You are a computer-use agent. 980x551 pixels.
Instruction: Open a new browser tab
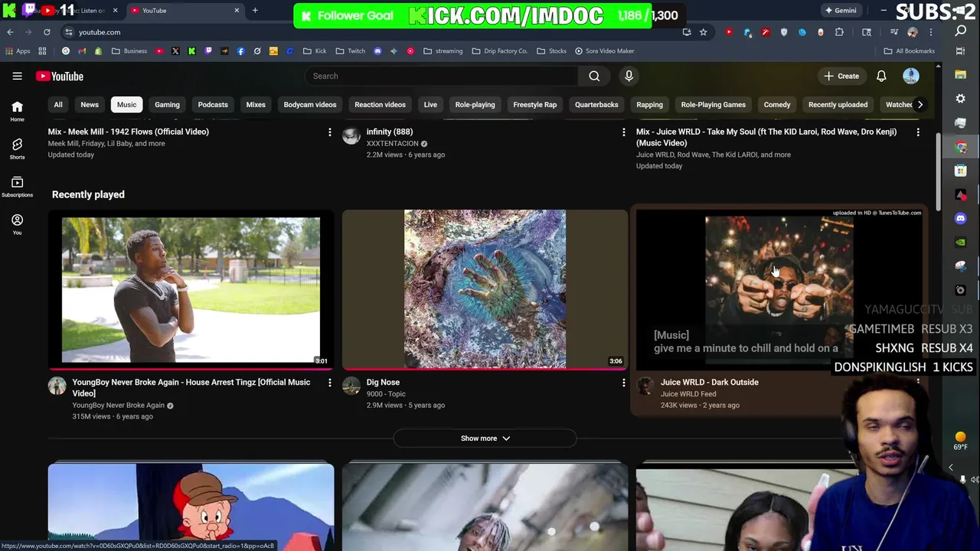click(x=255, y=11)
